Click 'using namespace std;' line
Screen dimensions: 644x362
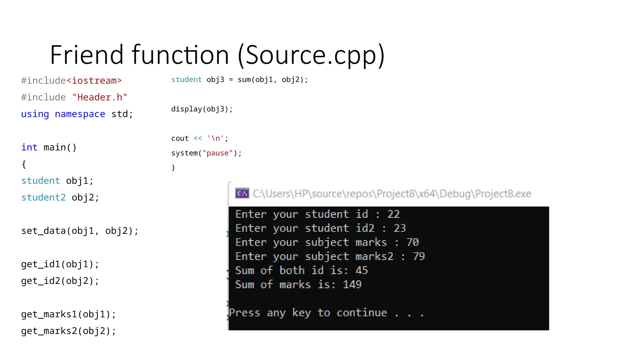pos(77,114)
